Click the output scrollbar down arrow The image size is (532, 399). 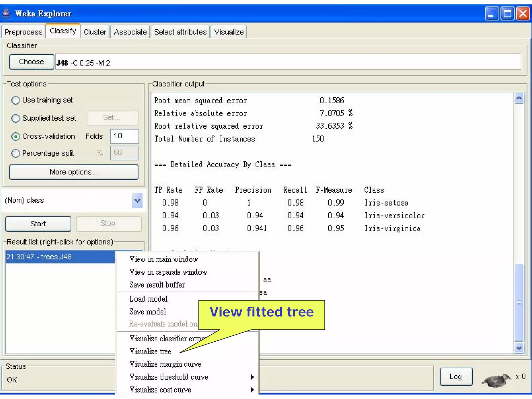(x=519, y=348)
